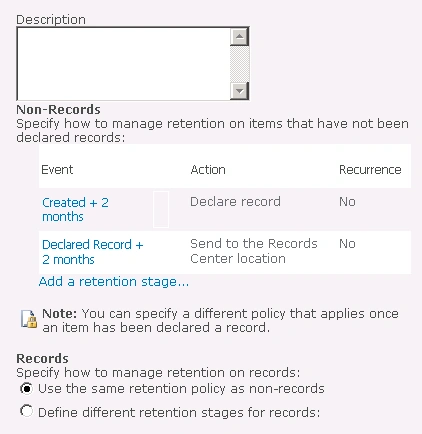Open the dropdown box beside 'Created + 2 months'
Screen dimensions: 422x434
coord(161,209)
